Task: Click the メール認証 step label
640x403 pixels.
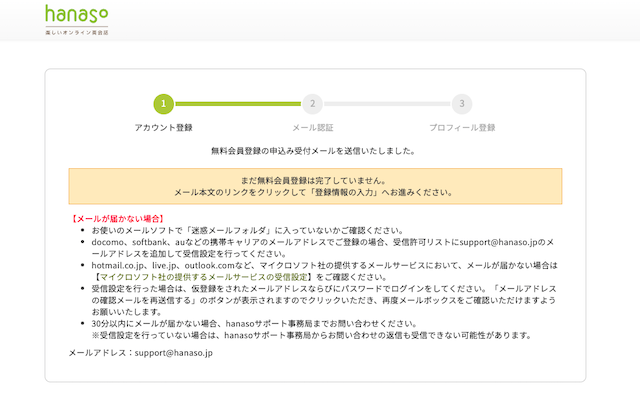Action: coord(313,128)
